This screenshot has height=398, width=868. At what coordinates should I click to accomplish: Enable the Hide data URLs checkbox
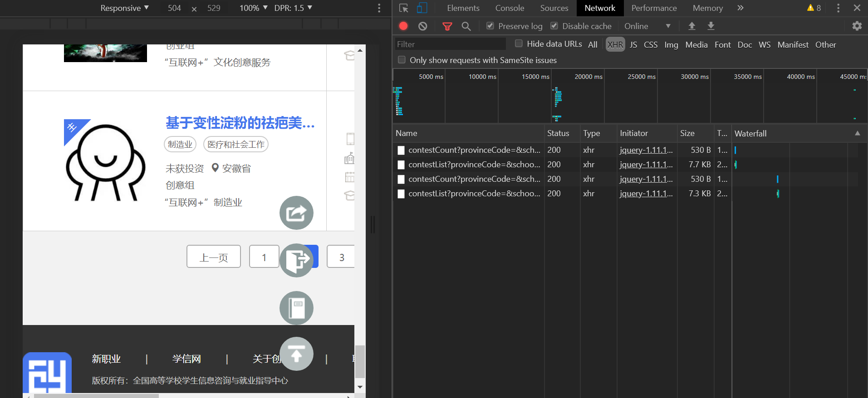coord(519,44)
